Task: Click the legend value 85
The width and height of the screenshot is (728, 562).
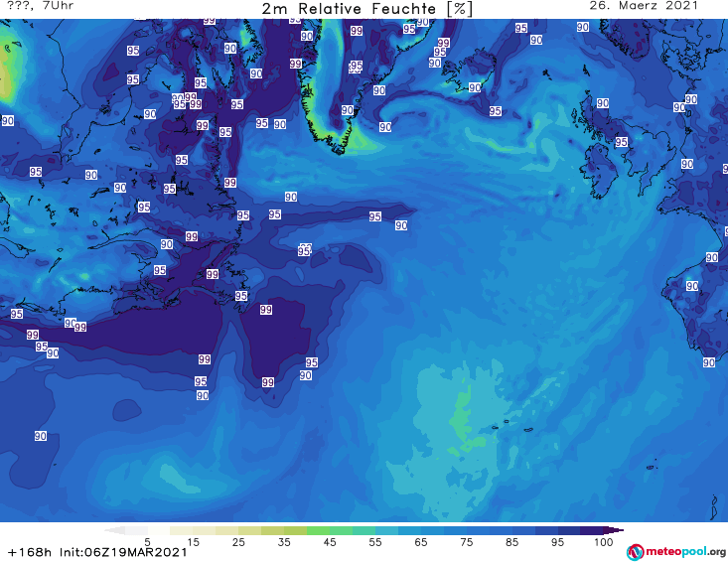Action: (x=512, y=542)
